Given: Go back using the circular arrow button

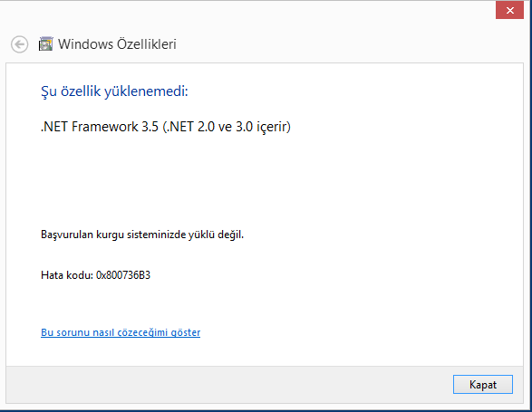Looking at the screenshot, I should (19, 44).
